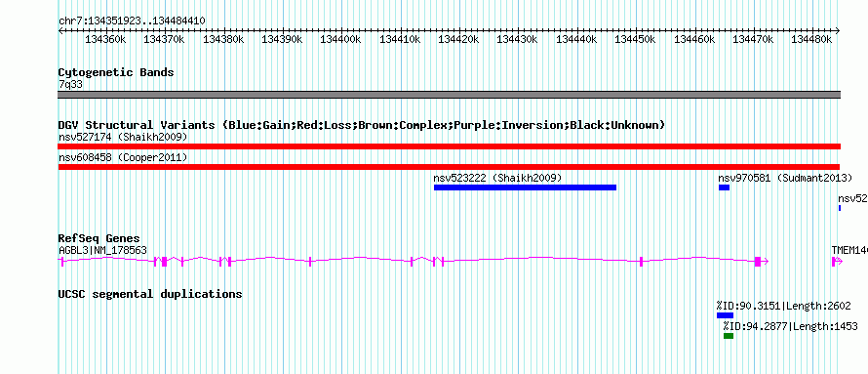
Task: Click the chr7:134351923..134484410 coordinate label
Action: 132,21
